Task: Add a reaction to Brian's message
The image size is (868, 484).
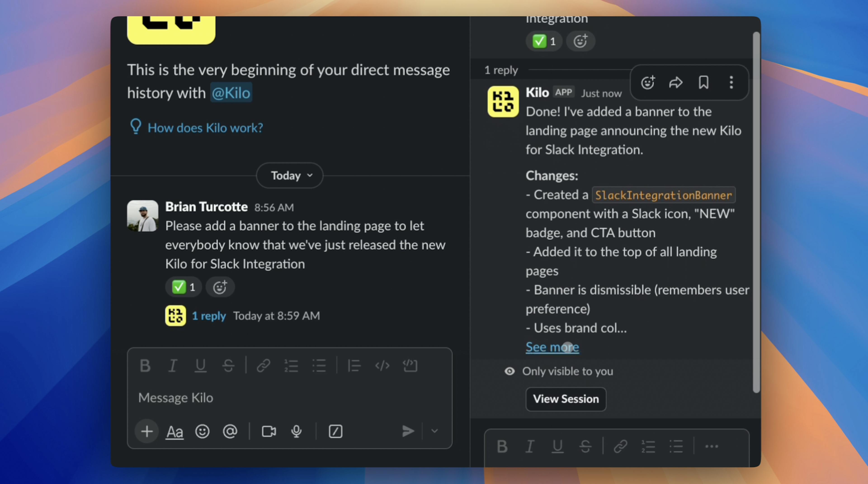Action: 220,287
